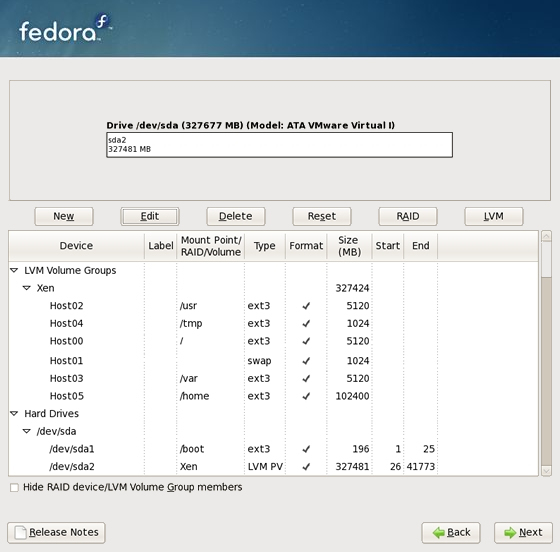
Task: Click the Release Notes document icon
Action: 20,532
